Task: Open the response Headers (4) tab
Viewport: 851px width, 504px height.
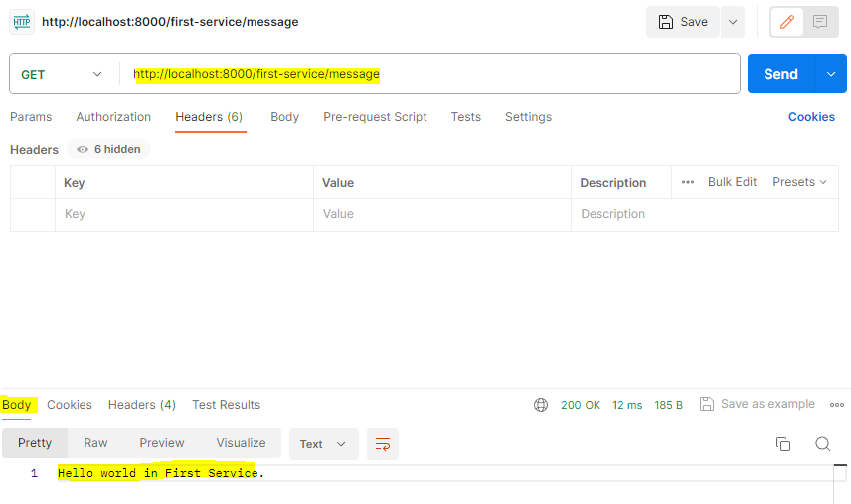Action: 141,405
